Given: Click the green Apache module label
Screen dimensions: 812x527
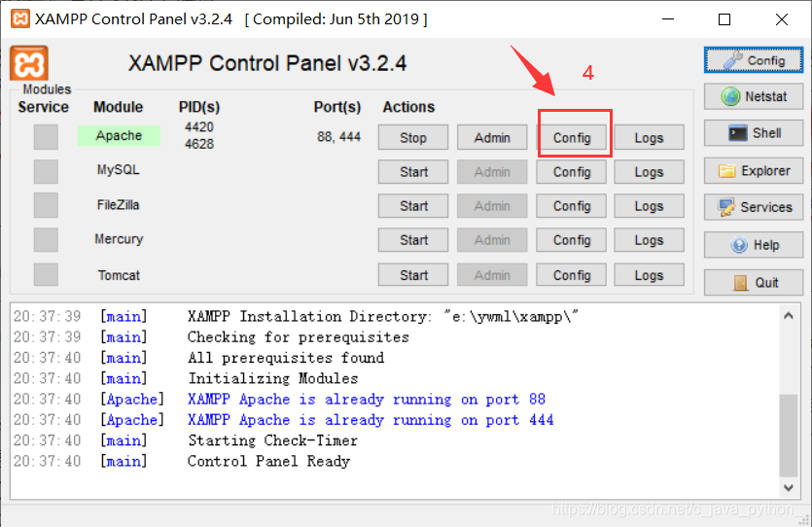Looking at the screenshot, I should (x=119, y=135).
